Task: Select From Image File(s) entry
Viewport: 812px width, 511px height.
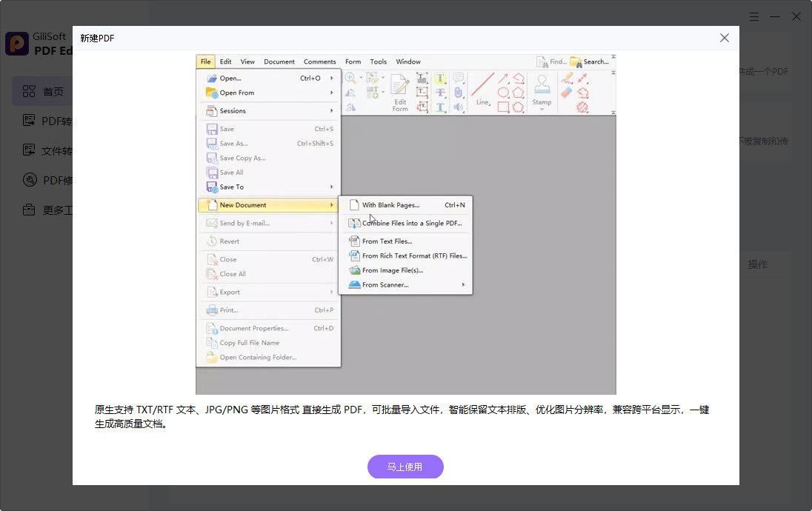Action: [x=392, y=270]
